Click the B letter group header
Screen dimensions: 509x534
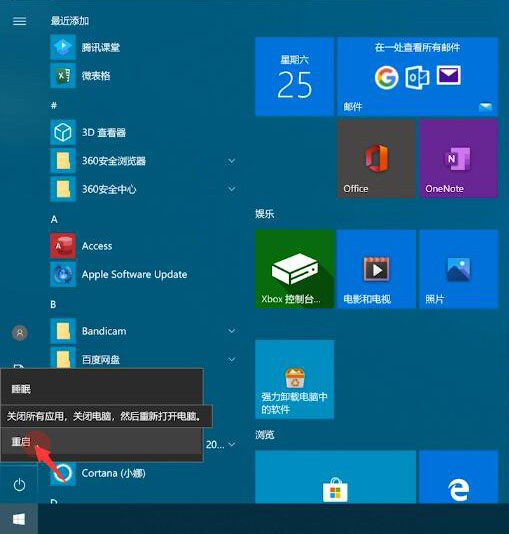(x=53, y=304)
